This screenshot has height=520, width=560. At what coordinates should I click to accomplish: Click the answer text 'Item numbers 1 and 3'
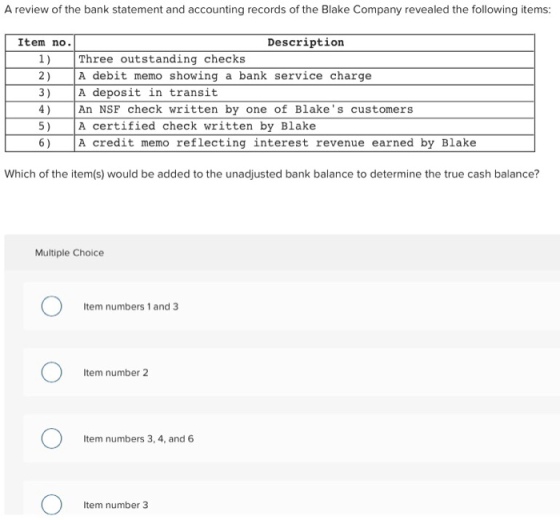click(x=131, y=307)
